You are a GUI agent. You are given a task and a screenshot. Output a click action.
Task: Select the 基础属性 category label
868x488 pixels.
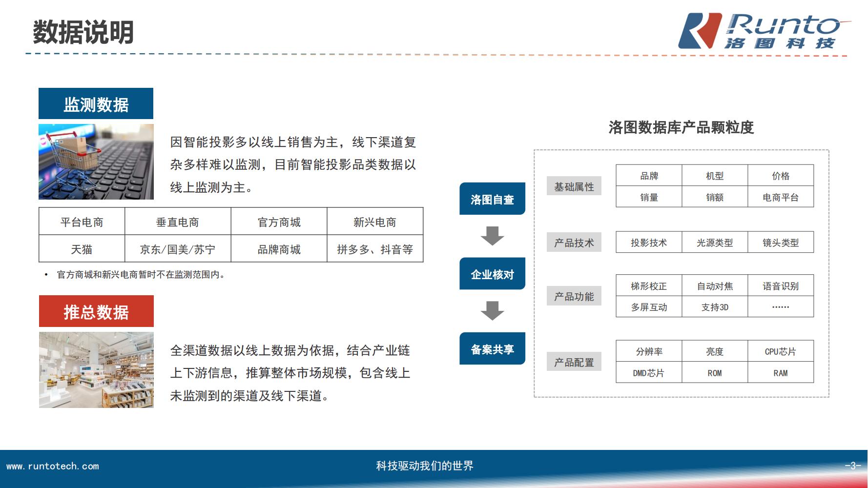tap(574, 186)
